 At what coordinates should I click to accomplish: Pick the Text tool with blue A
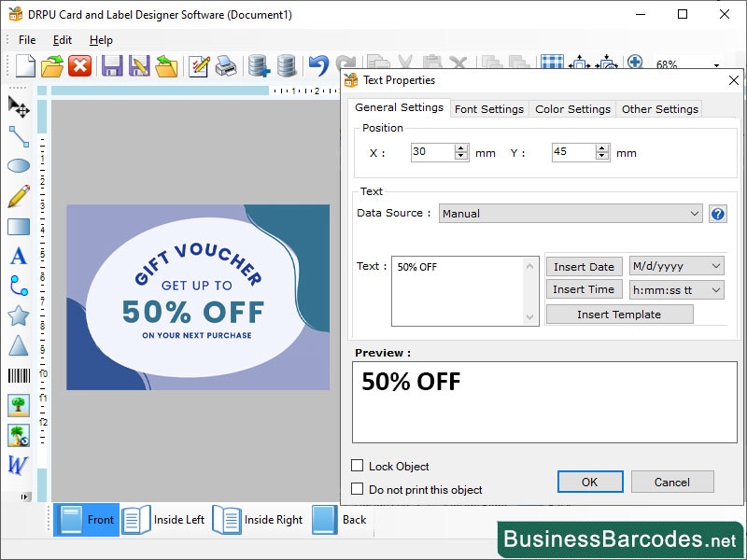coord(19,256)
